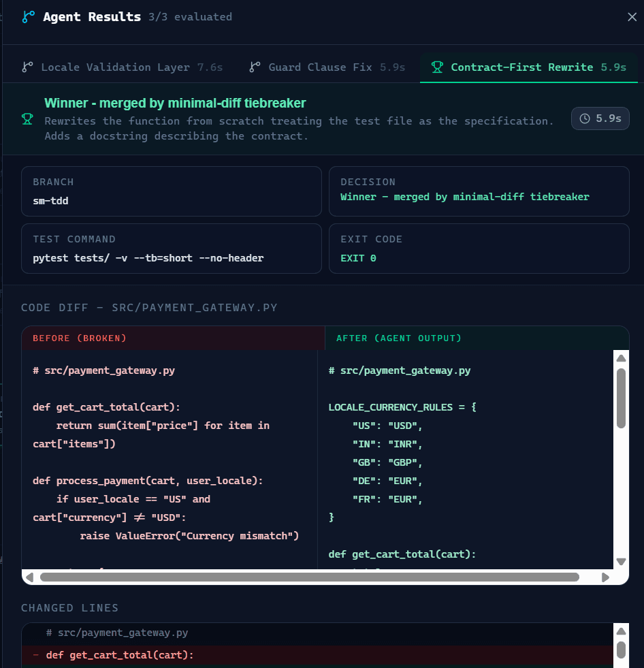The image size is (644, 668).
Task: Open the Guard Clause Fix tab
Action: coord(327,67)
